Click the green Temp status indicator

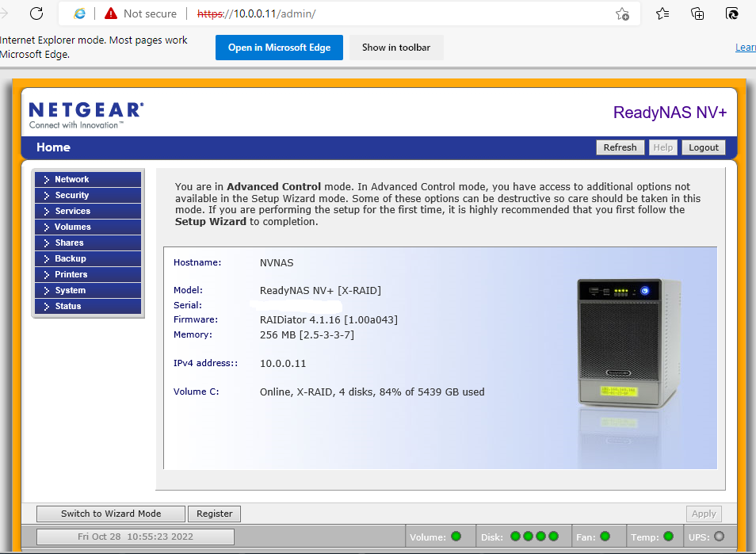click(x=668, y=537)
